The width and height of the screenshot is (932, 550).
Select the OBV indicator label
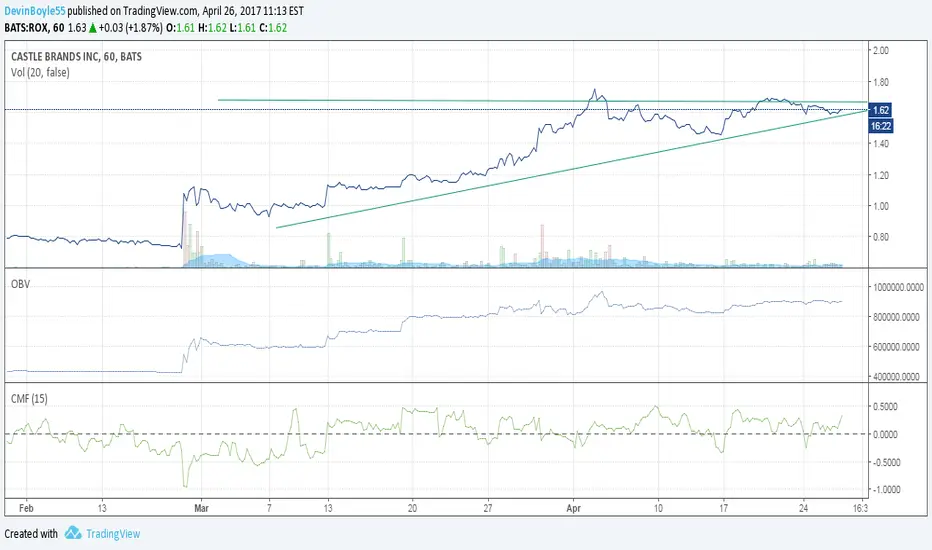(x=20, y=284)
